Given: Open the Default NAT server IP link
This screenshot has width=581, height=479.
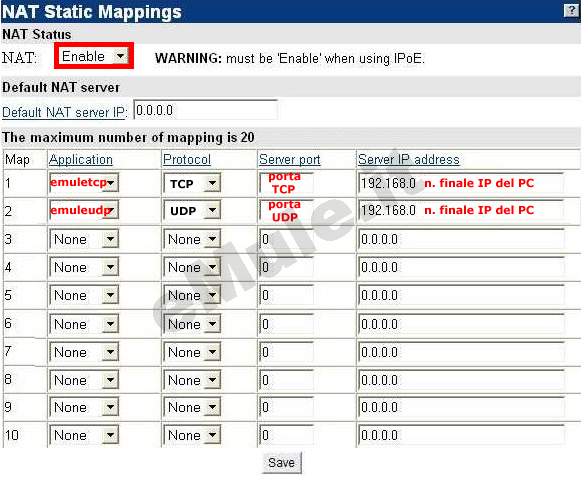Looking at the screenshot, I should pos(64,112).
